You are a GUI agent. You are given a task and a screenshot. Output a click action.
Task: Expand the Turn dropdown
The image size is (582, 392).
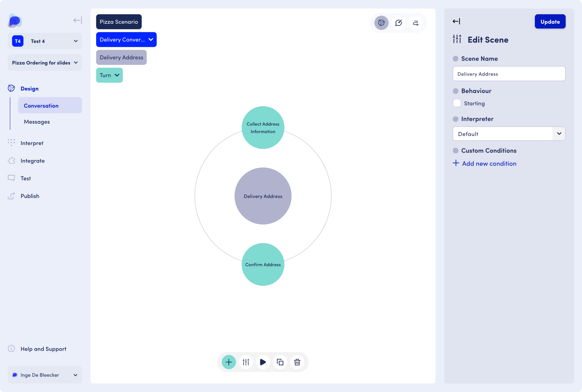109,75
